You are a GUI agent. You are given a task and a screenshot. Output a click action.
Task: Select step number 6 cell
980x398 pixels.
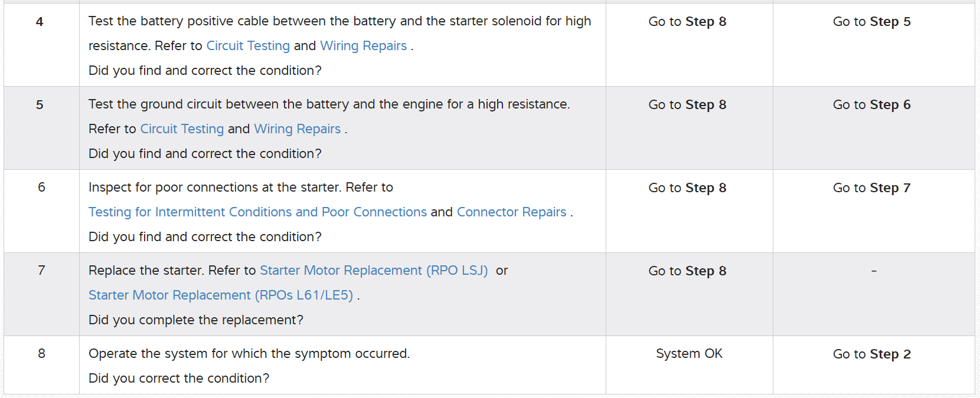[41, 188]
